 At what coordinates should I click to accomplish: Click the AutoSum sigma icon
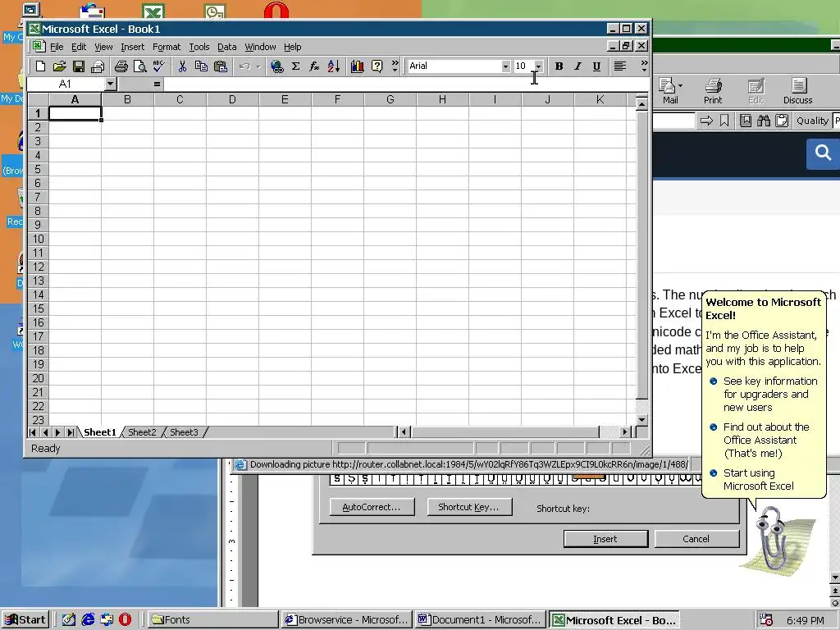(x=295, y=66)
